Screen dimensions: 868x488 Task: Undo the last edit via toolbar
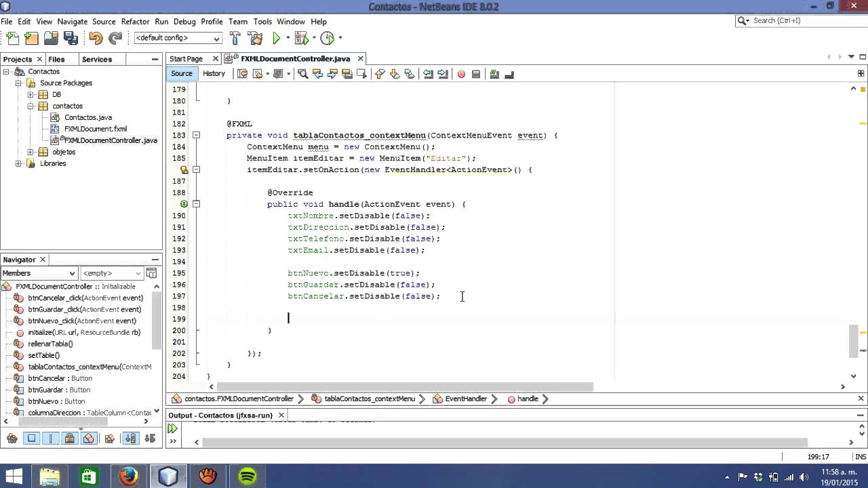(x=96, y=38)
